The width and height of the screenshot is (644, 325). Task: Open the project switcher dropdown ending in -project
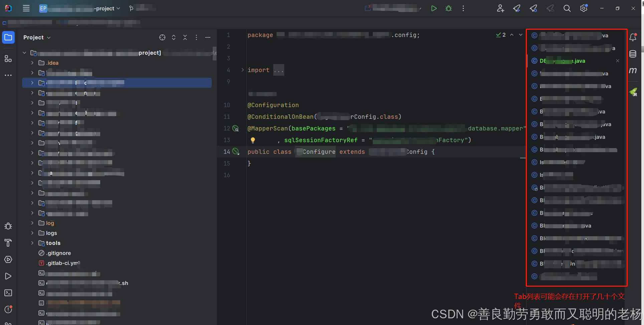coord(79,8)
